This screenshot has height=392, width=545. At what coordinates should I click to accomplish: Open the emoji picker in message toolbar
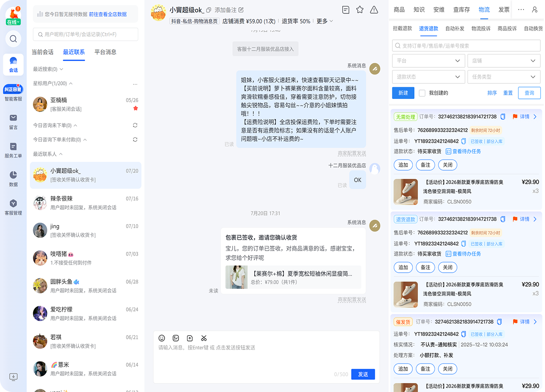(162, 338)
